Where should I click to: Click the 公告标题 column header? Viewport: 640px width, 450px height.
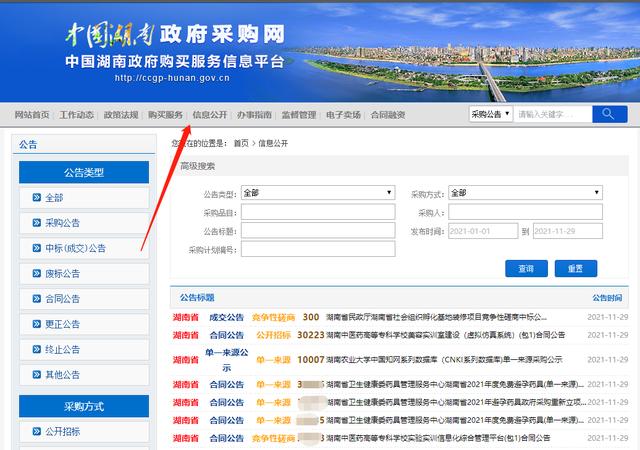[x=197, y=298]
